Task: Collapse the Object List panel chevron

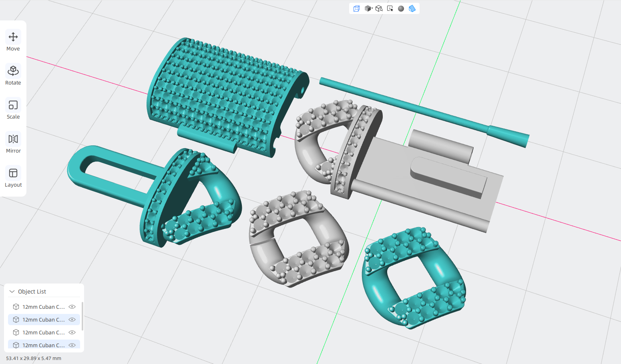Action: tap(12, 292)
